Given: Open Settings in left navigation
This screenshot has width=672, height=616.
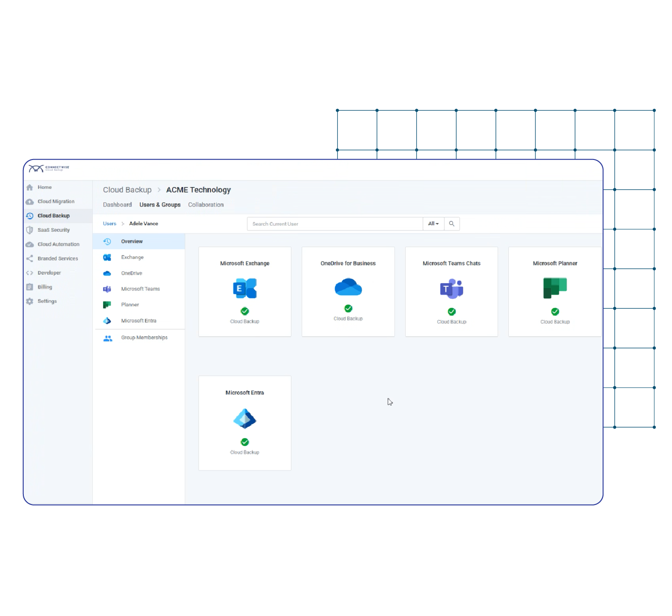Looking at the screenshot, I should pyautogui.click(x=47, y=301).
